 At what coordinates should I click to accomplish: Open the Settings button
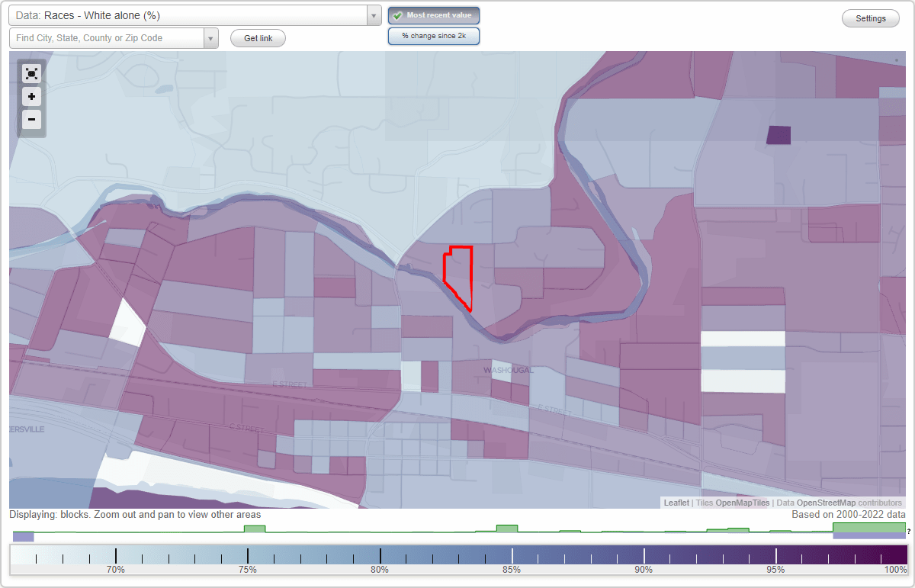click(871, 18)
